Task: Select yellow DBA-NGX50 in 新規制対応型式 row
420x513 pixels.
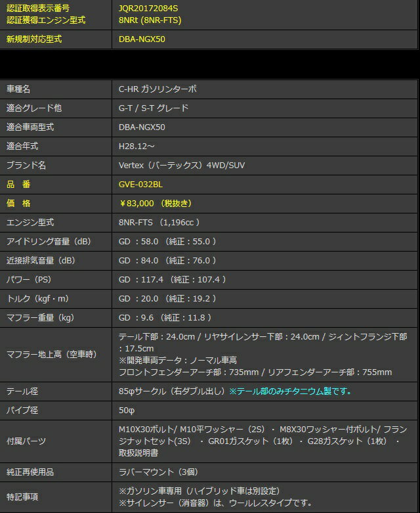Action: tap(142, 39)
